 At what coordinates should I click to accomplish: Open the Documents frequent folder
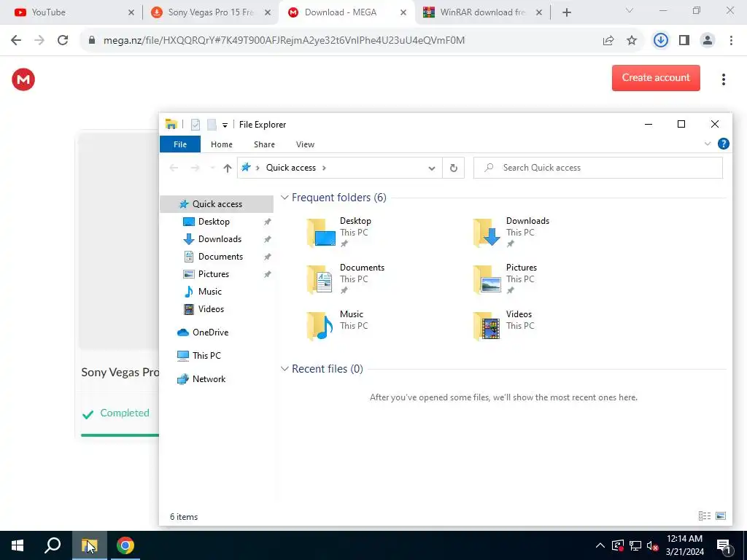tap(345, 279)
